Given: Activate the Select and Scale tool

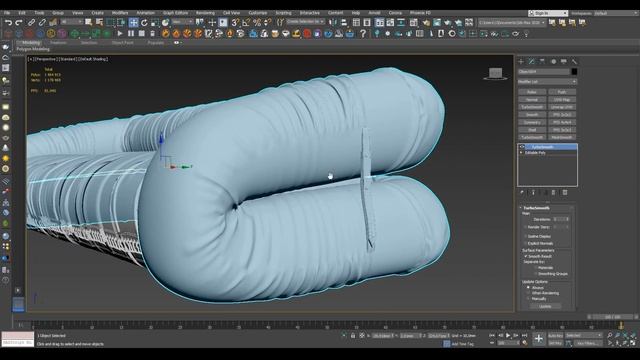Looking at the screenshot, I should pyautogui.click(x=155, y=22).
